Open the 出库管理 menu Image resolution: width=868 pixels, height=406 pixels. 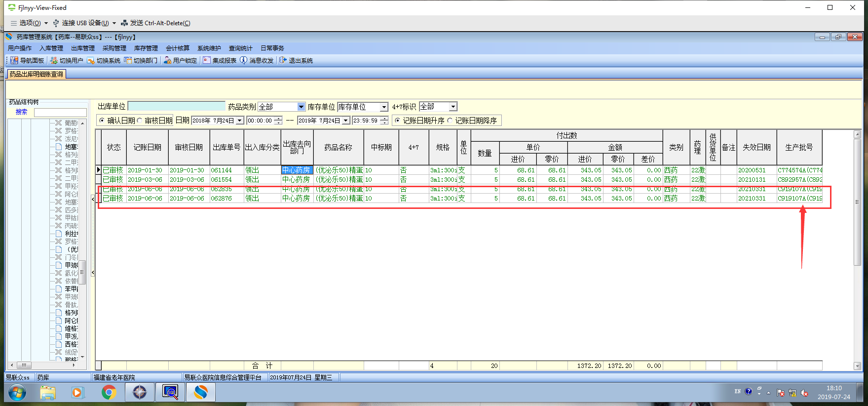[83, 48]
